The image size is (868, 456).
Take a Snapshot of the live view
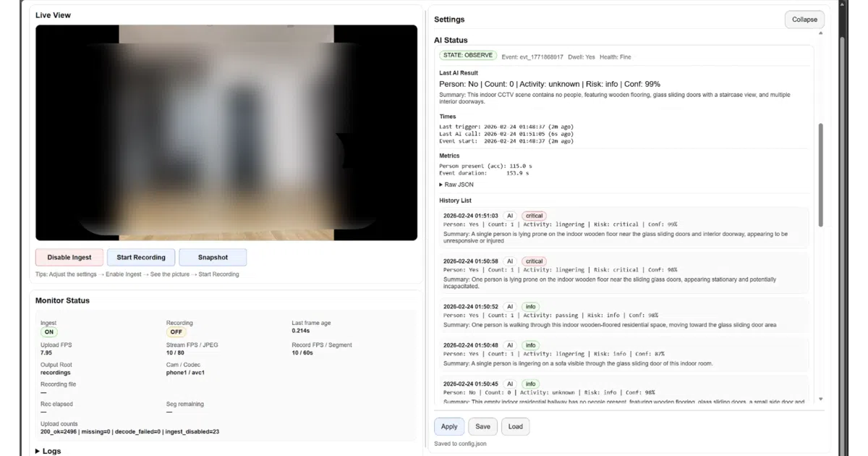coord(213,257)
